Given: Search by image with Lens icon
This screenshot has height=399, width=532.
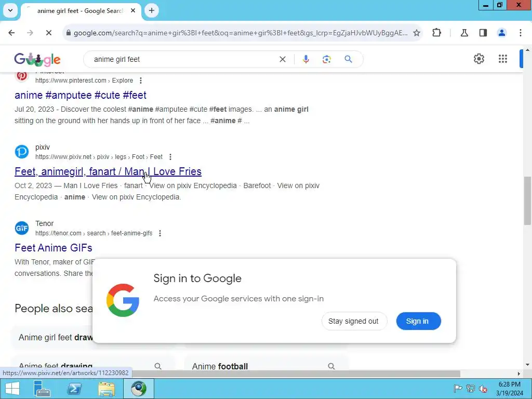Looking at the screenshot, I should 326,59.
